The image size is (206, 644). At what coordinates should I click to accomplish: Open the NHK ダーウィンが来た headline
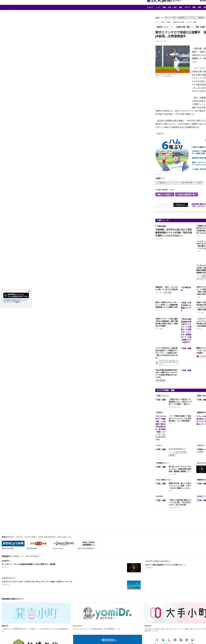[167, 305]
